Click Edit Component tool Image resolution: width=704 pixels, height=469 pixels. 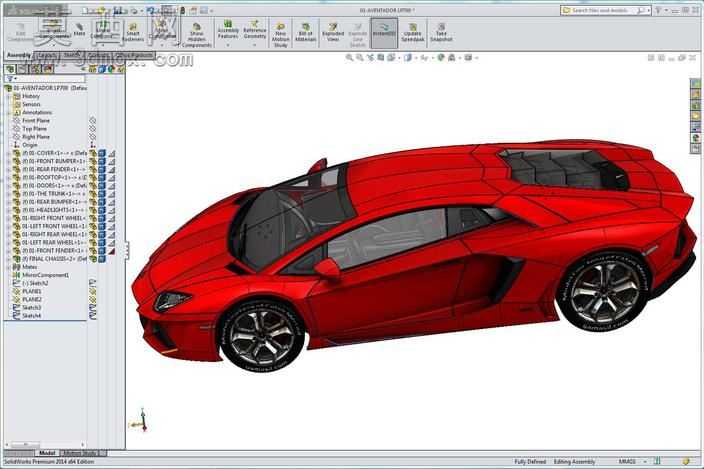click(20, 32)
